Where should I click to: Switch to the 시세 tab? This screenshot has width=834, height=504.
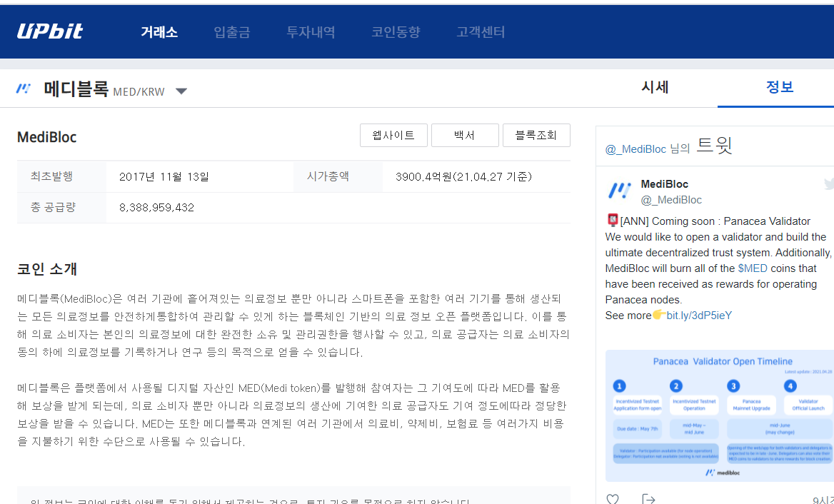655,87
